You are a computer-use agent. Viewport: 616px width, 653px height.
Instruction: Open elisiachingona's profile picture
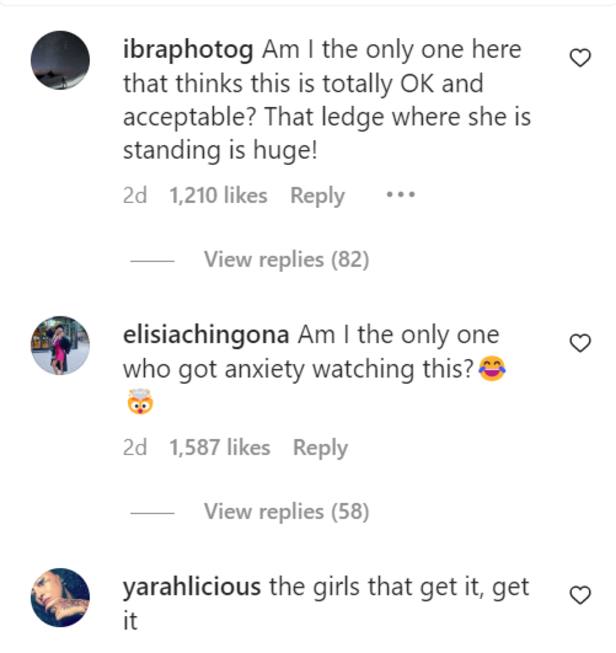61,346
